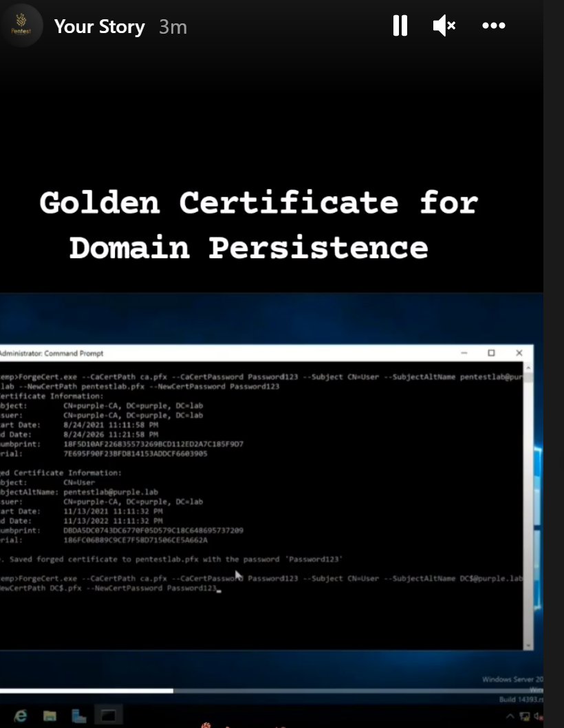Seek using the story progress bar

275,688
